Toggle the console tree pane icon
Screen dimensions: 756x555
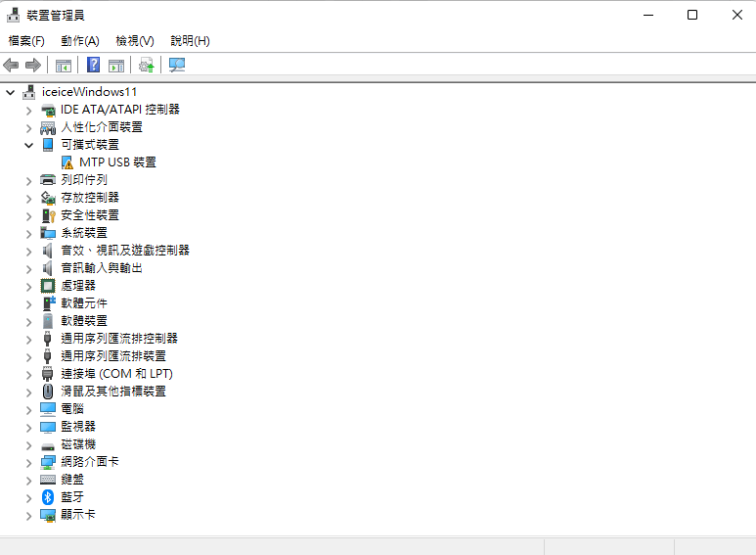(x=64, y=66)
